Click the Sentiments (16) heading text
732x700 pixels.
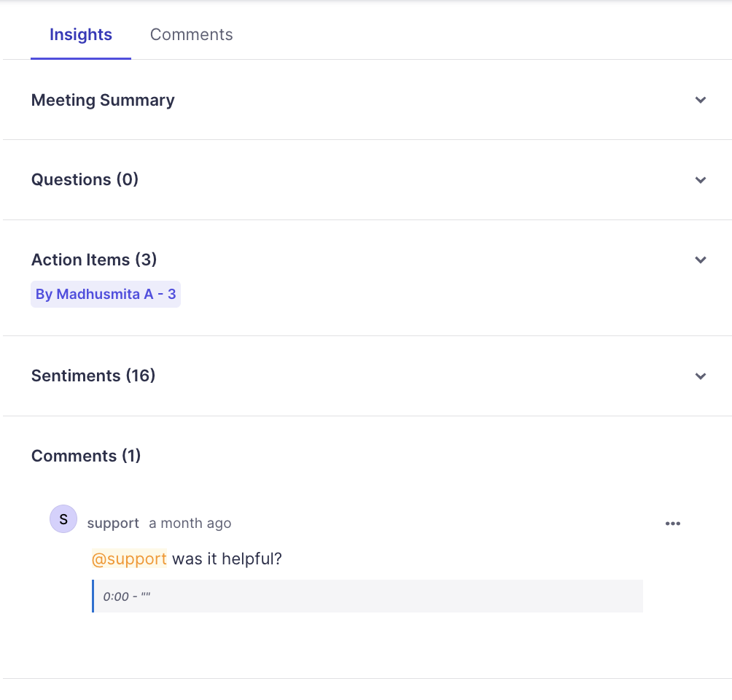click(x=93, y=376)
